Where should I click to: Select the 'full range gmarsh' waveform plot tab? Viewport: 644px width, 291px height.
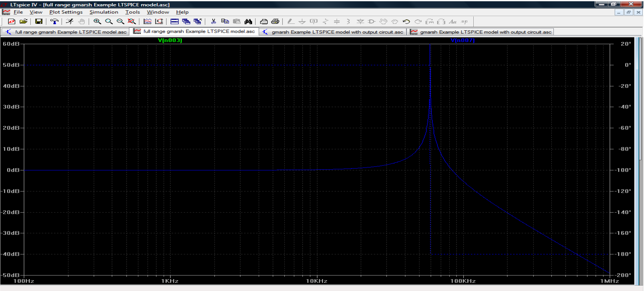194,31
